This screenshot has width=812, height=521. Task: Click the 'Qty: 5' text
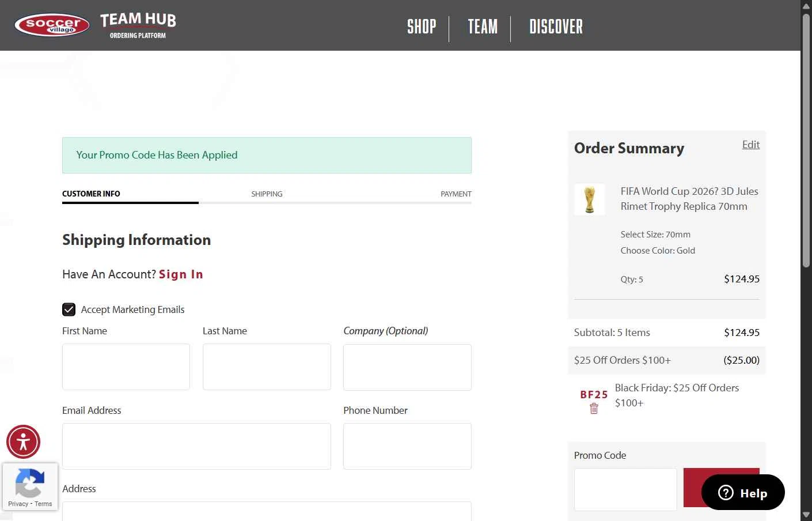pyautogui.click(x=632, y=280)
